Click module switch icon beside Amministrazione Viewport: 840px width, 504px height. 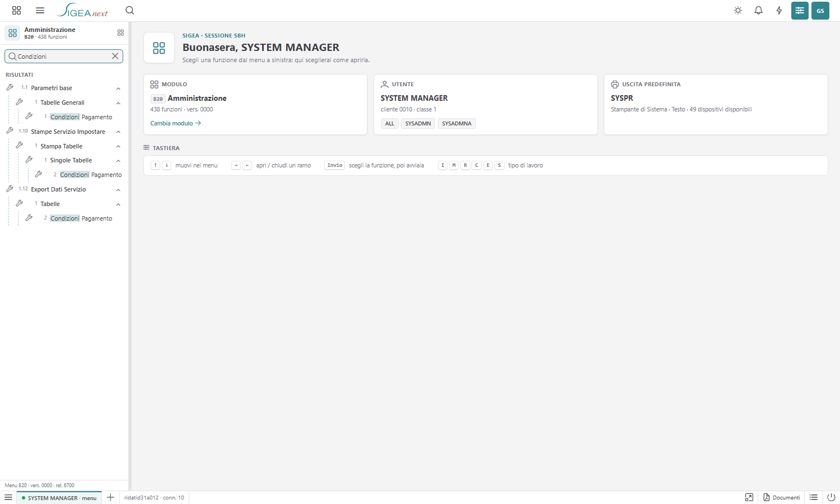pos(120,33)
